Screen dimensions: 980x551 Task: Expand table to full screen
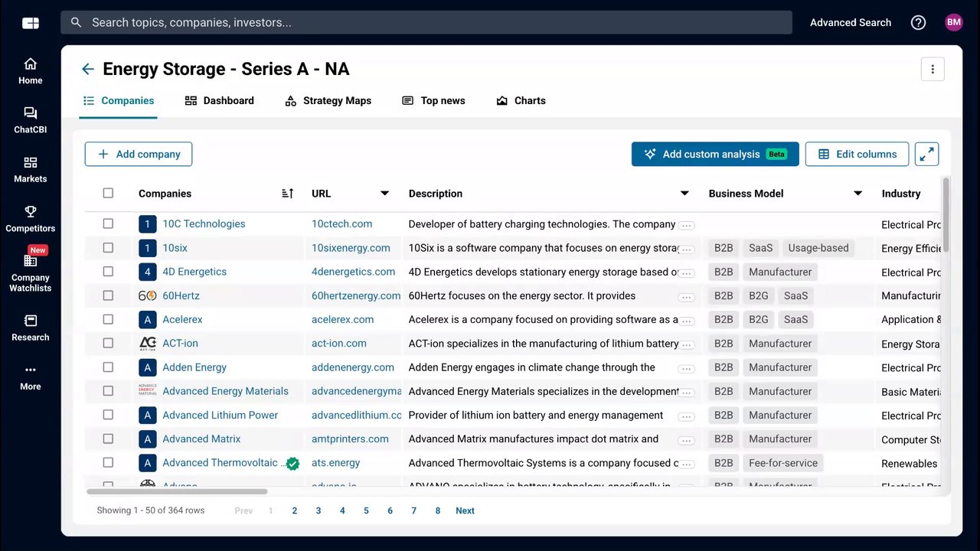pyautogui.click(x=927, y=154)
